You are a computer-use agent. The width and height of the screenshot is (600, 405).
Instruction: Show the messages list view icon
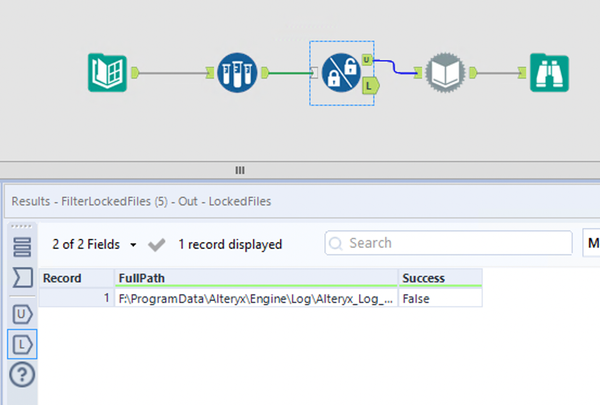click(x=22, y=247)
